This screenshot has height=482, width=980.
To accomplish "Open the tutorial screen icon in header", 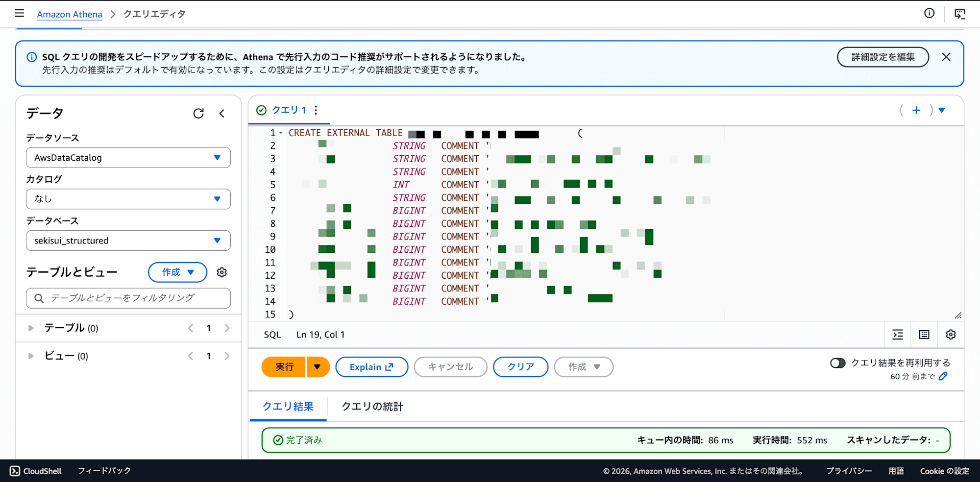I will 959,14.
